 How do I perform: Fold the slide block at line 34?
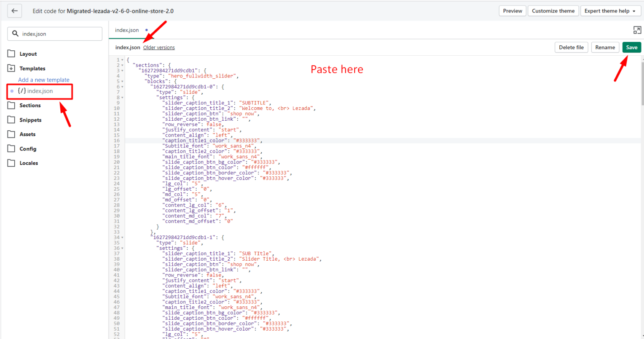pyautogui.click(x=122, y=237)
